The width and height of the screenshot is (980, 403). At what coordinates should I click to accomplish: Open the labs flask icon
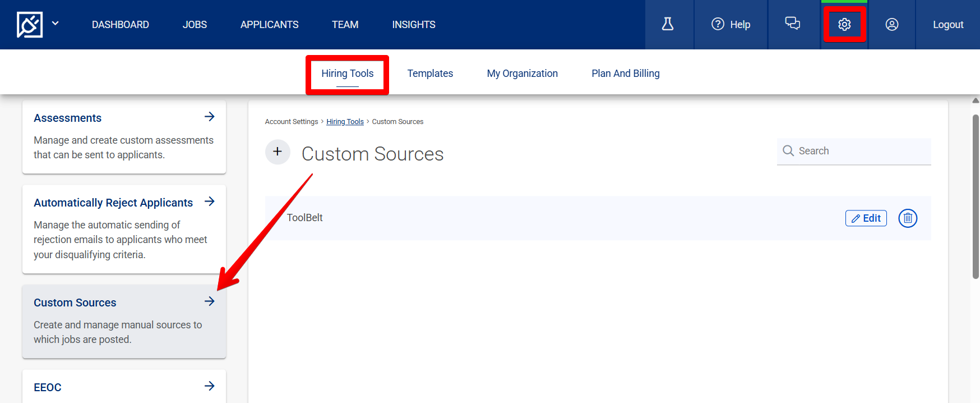point(667,24)
